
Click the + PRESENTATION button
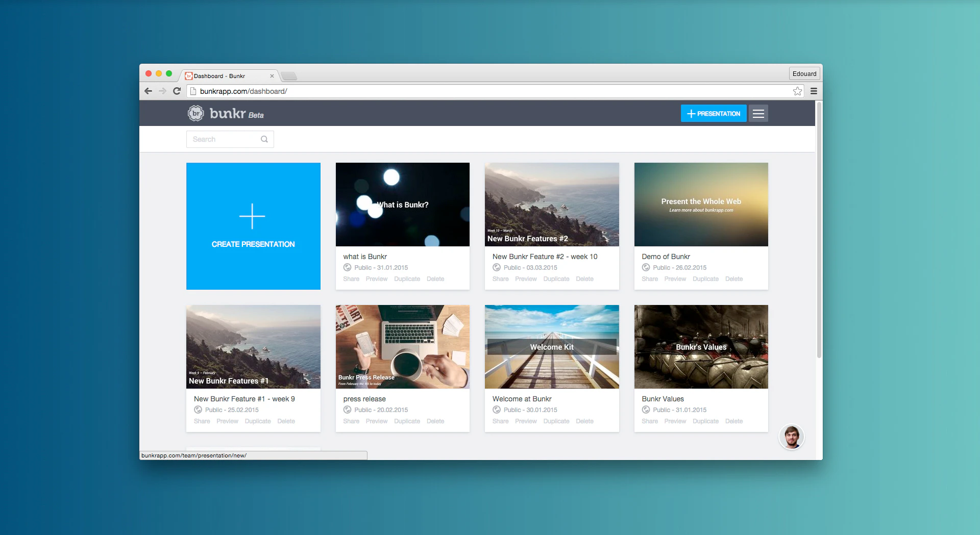click(714, 113)
